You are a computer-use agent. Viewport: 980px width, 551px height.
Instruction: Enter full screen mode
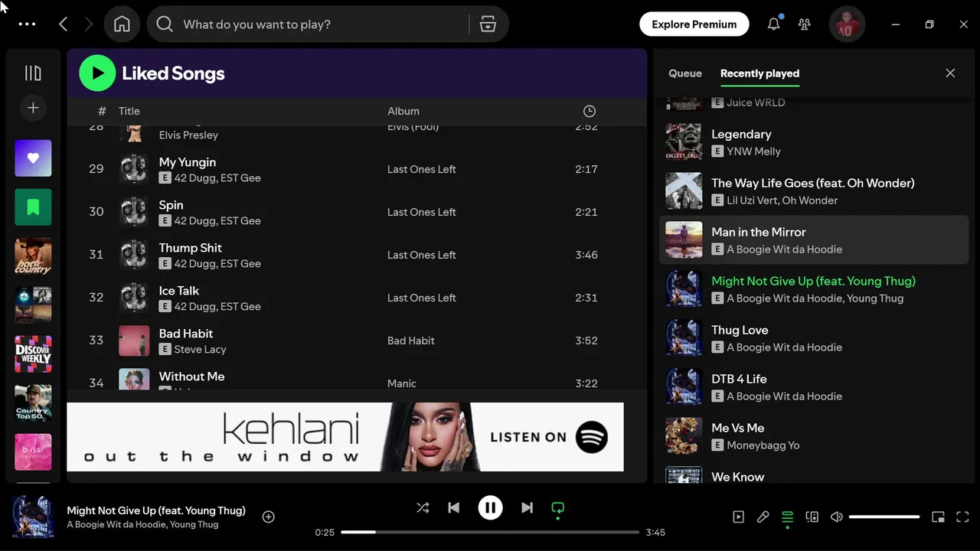click(963, 517)
